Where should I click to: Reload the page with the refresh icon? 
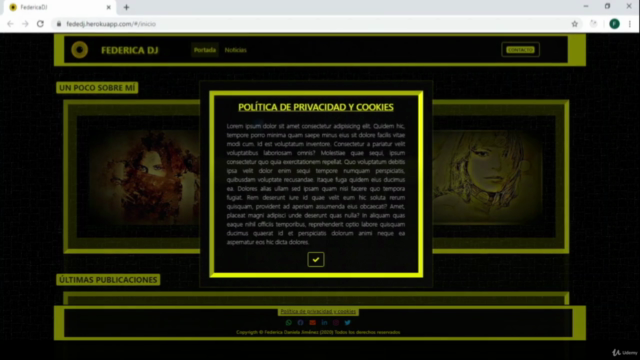point(40,24)
